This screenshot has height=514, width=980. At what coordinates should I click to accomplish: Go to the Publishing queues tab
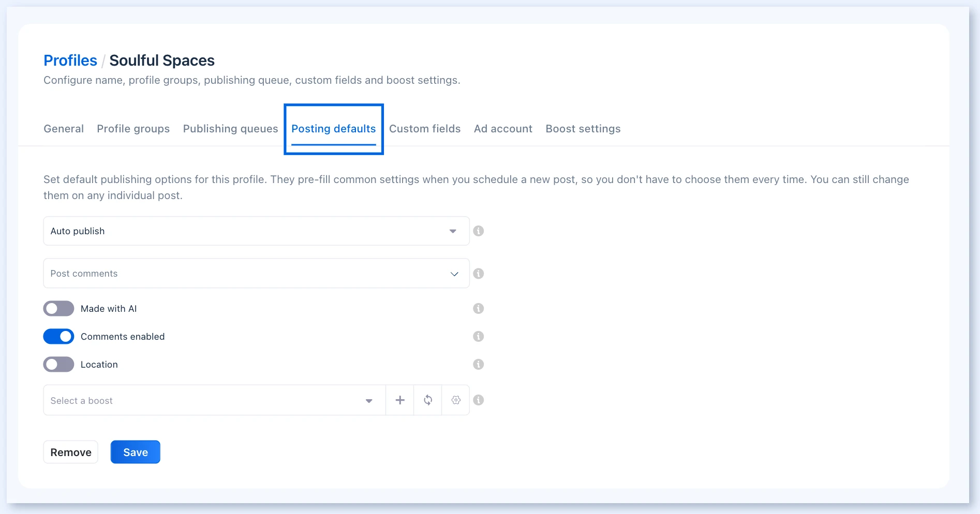point(231,129)
